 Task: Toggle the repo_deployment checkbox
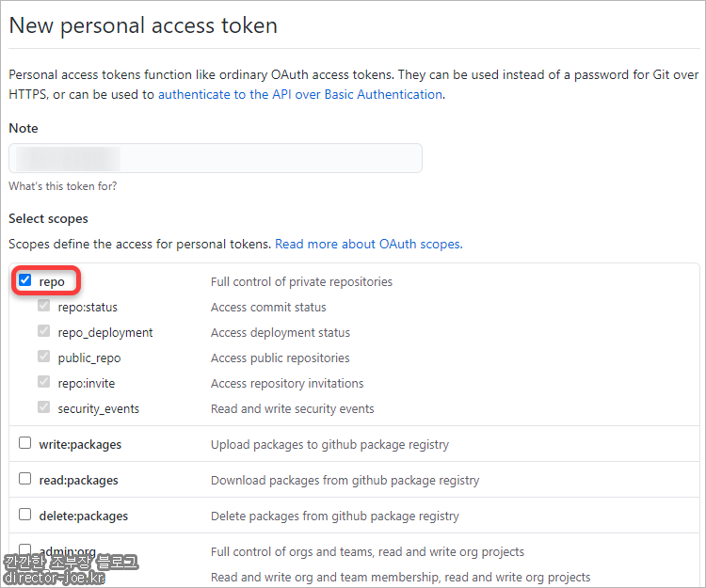pos(43,331)
